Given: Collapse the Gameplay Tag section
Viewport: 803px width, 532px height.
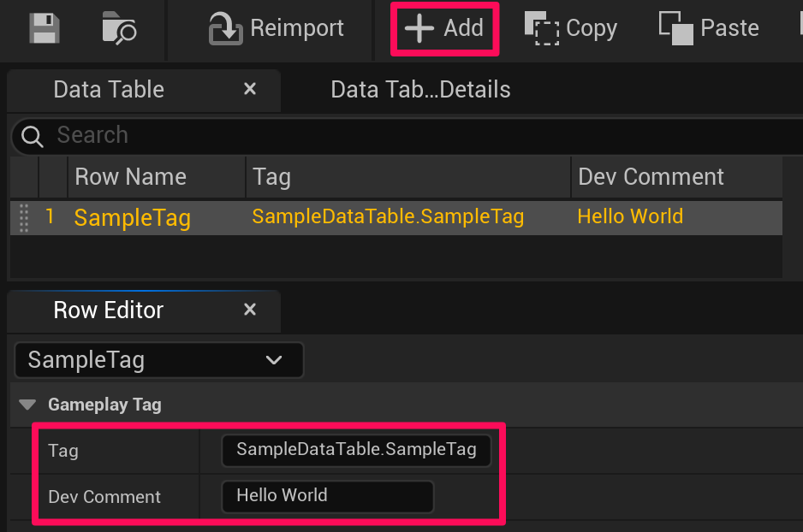Looking at the screenshot, I should pyautogui.click(x=28, y=405).
